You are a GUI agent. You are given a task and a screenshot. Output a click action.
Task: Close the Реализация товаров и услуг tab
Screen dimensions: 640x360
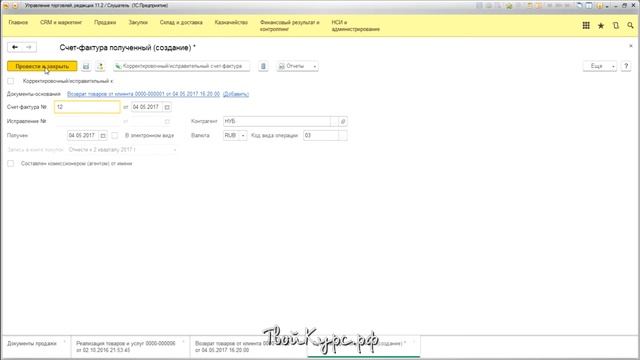point(183,342)
